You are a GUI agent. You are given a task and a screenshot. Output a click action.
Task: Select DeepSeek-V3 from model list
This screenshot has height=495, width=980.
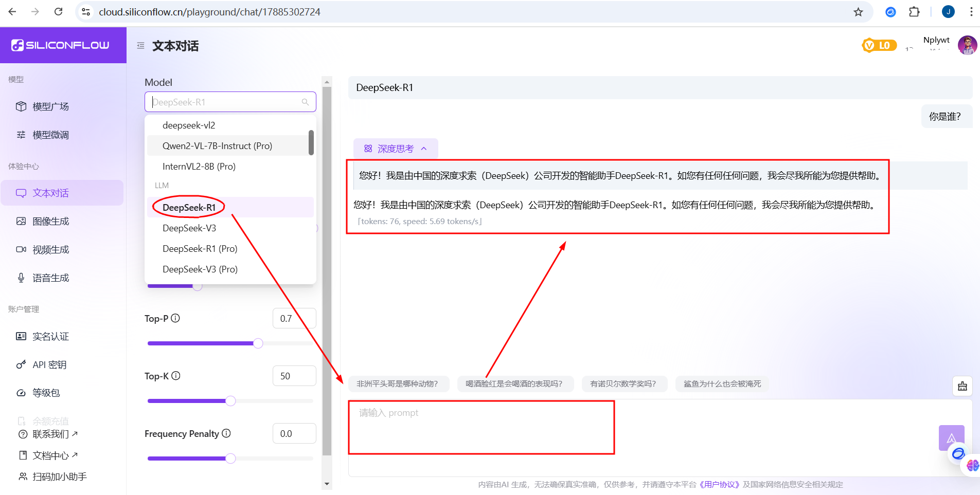coord(189,228)
